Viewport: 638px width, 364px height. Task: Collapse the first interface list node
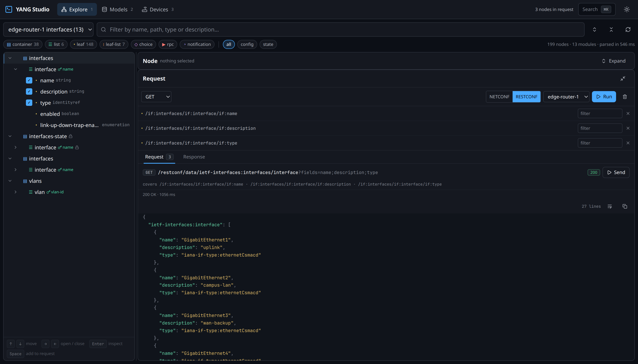(x=16, y=69)
